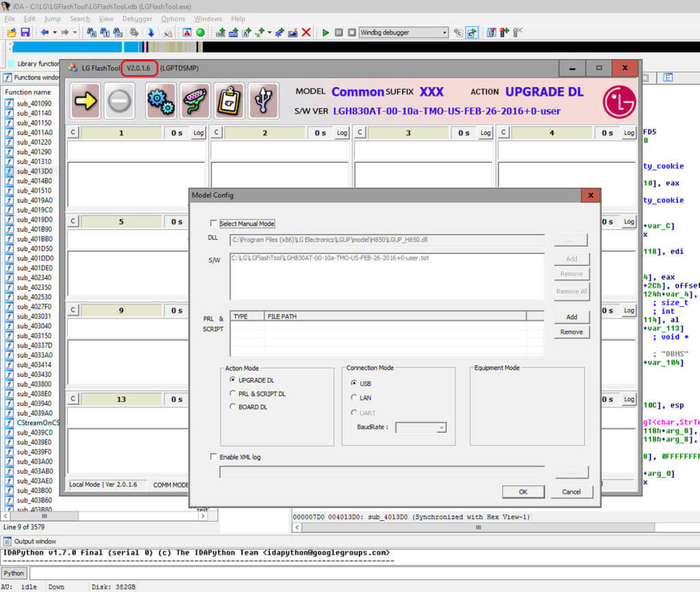This screenshot has height=592, width=700.
Task: Click the stop (minus) icon in LG FlashTool
Action: pyautogui.click(x=119, y=100)
